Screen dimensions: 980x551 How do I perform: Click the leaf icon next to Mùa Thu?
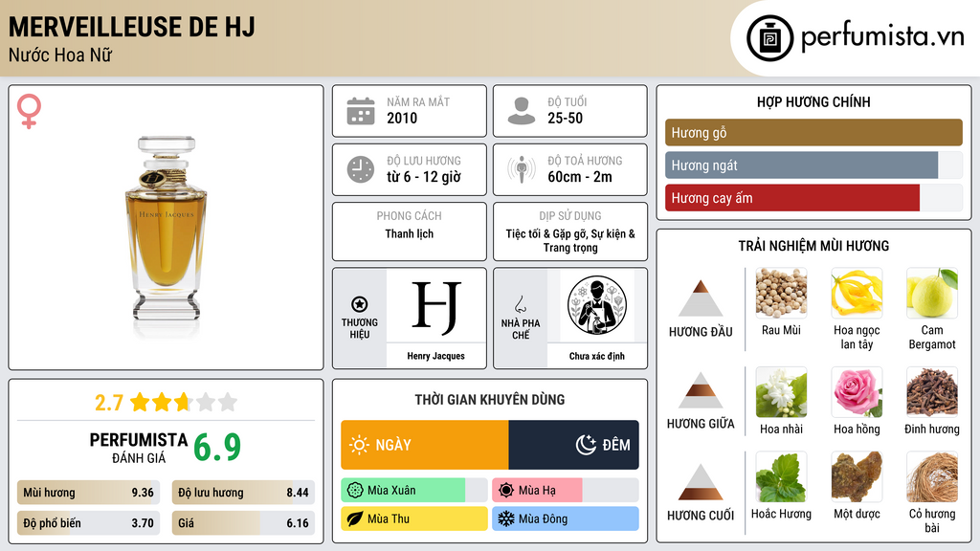click(355, 518)
